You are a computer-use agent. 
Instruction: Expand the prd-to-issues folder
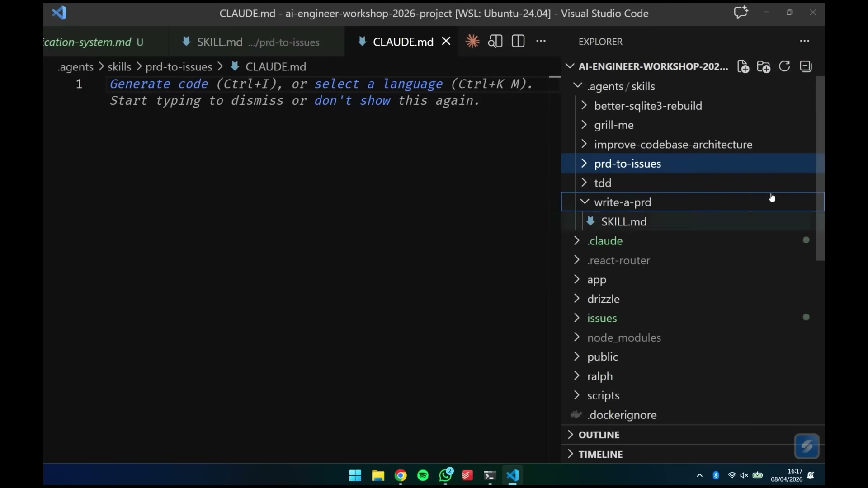692,164
